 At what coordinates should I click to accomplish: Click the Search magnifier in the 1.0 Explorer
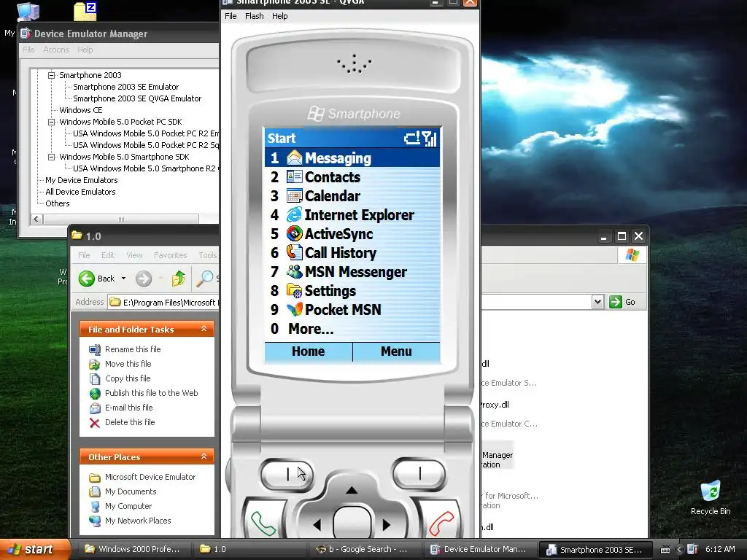[205, 279]
